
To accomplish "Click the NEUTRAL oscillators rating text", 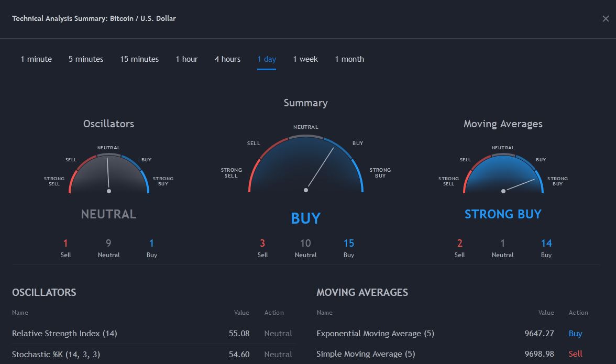I will pos(109,214).
